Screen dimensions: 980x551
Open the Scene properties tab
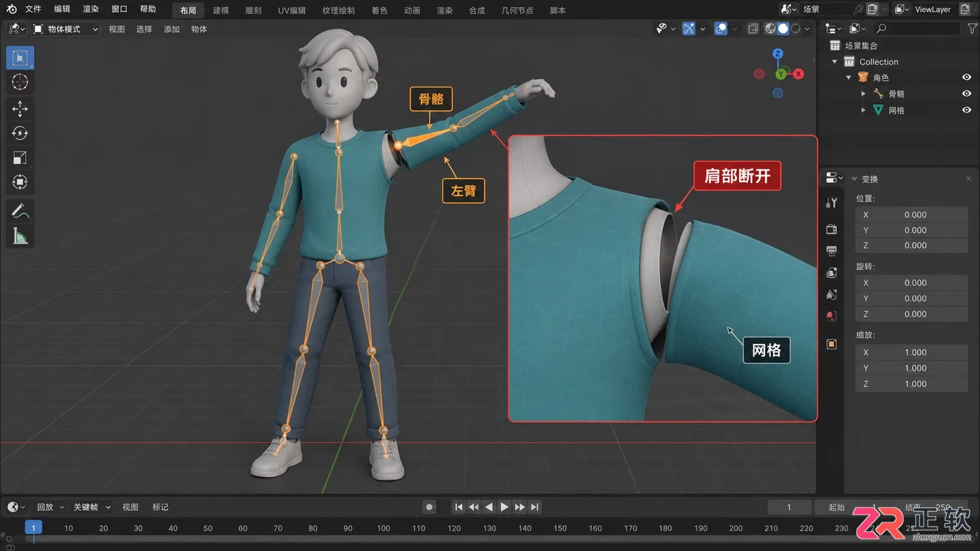[x=831, y=295]
